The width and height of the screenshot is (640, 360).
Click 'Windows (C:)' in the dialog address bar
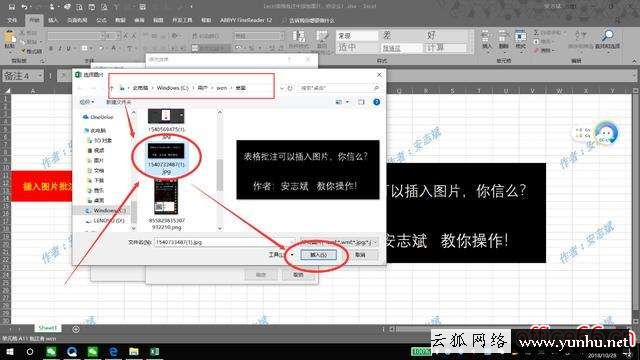pyautogui.click(x=172, y=88)
